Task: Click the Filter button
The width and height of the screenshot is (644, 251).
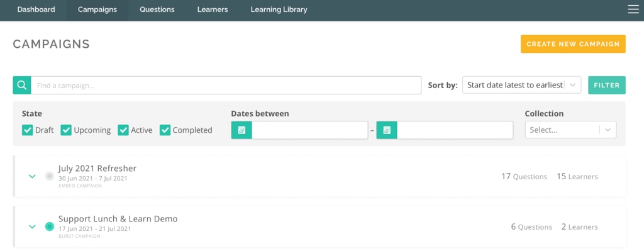Action: coord(607,85)
